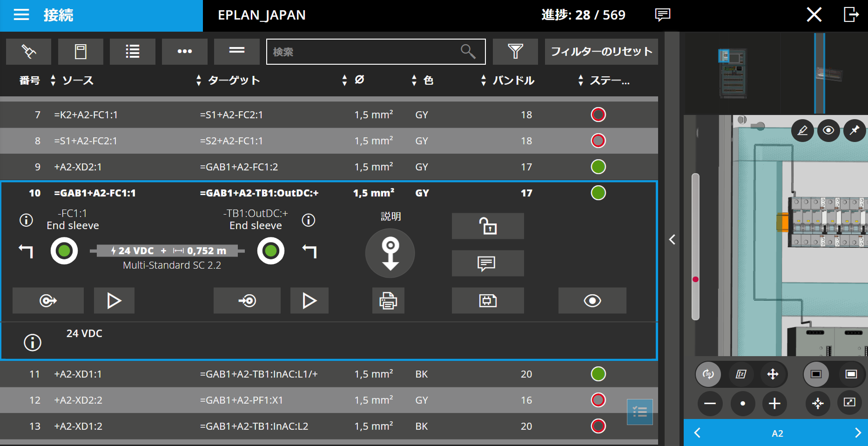The image size is (868, 446).
Task: Click the funnel filter icon
Action: (515, 51)
